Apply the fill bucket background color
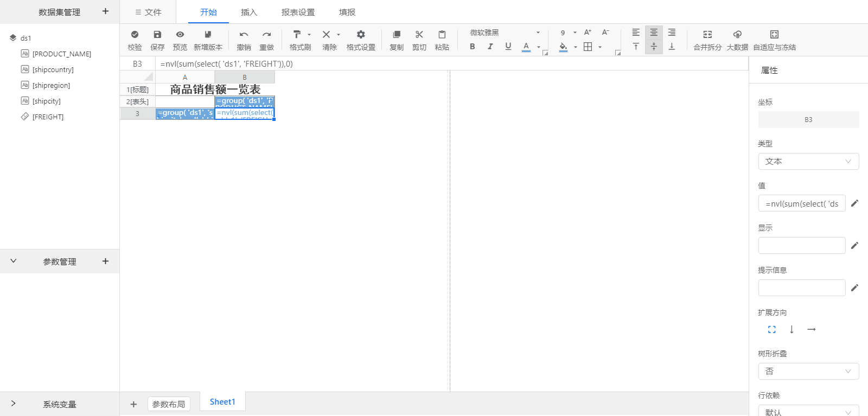 pyautogui.click(x=563, y=47)
